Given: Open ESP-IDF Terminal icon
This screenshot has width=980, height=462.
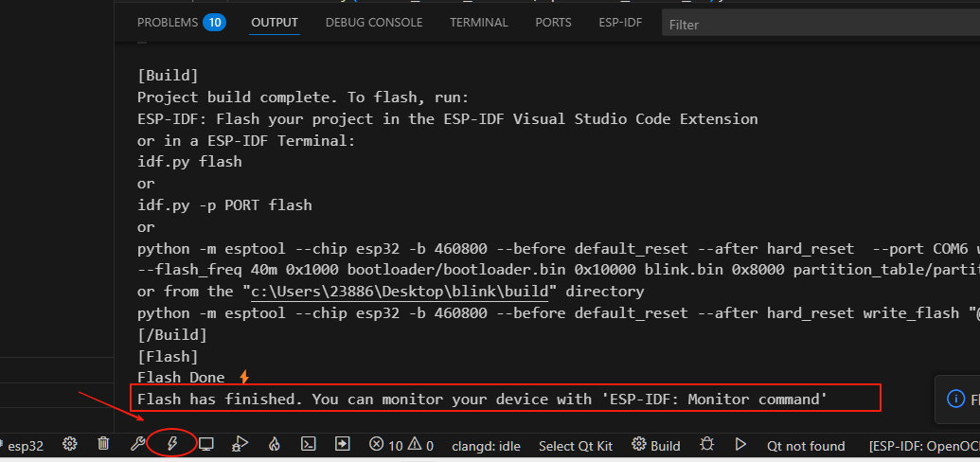Looking at the screenshot, I should click(308, 444).
